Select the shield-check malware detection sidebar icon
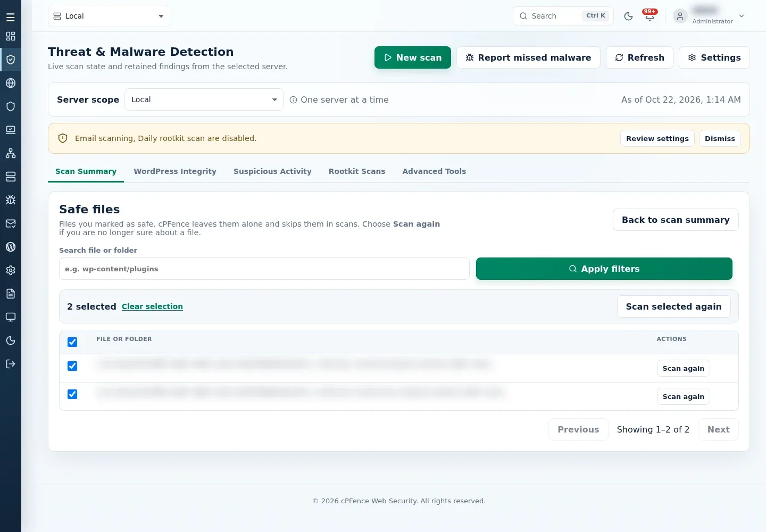This screenshot has height=532, width=766. click(11, 60)
